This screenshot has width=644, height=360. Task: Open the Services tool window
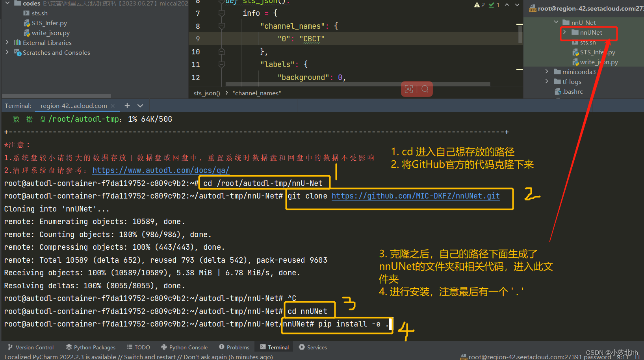point(313,347)
